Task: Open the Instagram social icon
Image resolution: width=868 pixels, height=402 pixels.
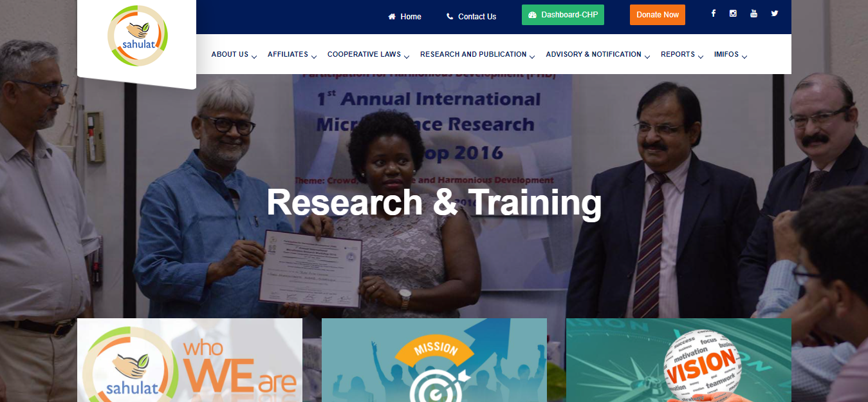Action: pyautogui.click(x=733, y=14)
